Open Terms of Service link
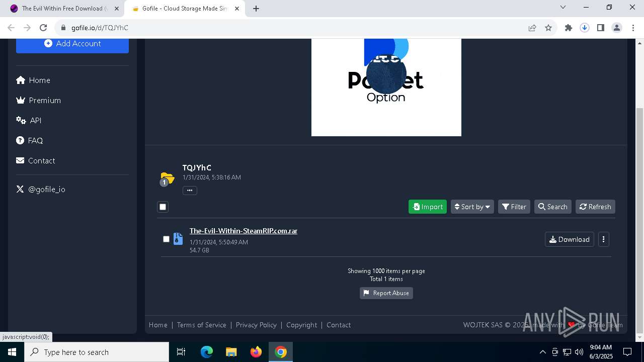644x362 pixels. (x=202, y=325)
